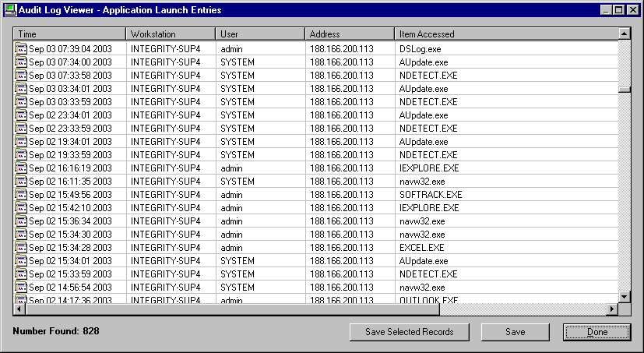The width and height of the screenshot is (644, 353).
Task: Select DSLog.exe in Item Accessed column
Action: (421, 49)
